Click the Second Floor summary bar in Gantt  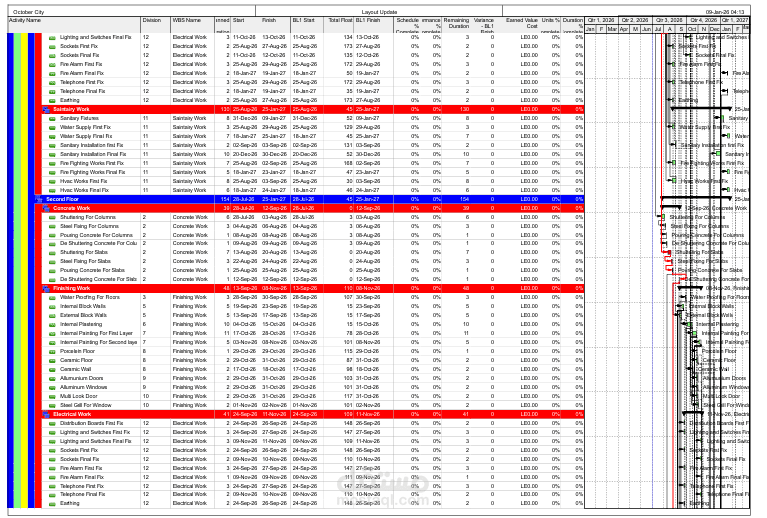click(x=696, y=198)
